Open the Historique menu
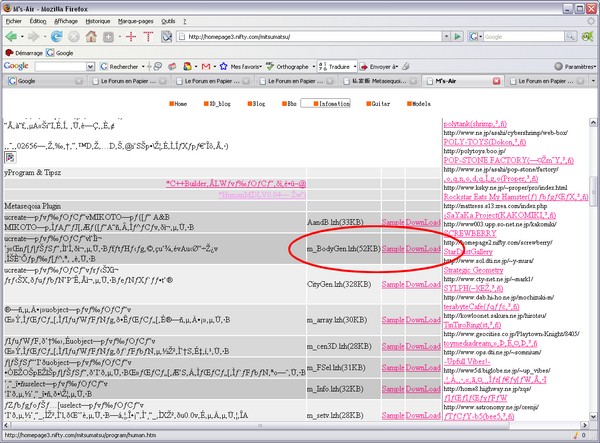The width and height of the screenshot is (600, 443). coord(98,20)
